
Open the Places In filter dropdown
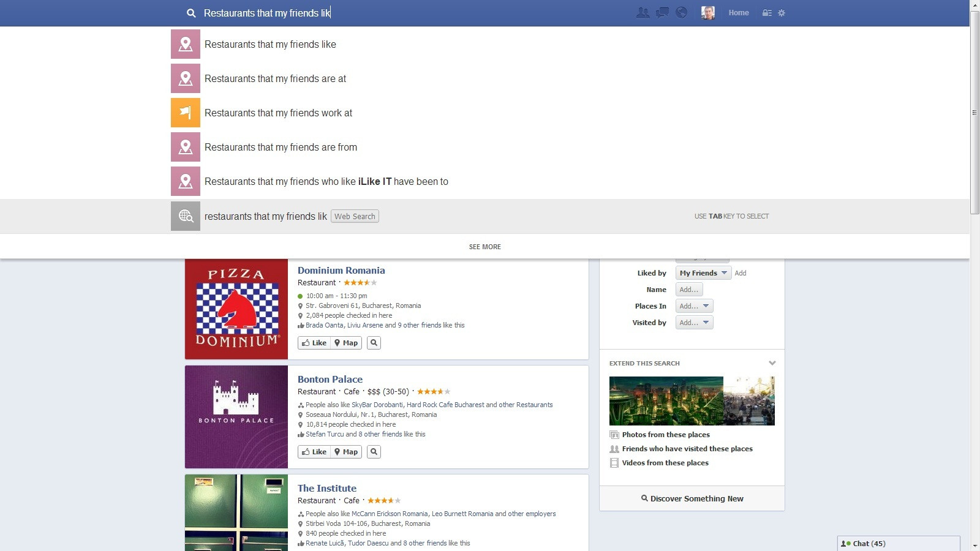[x=694, y=306]
